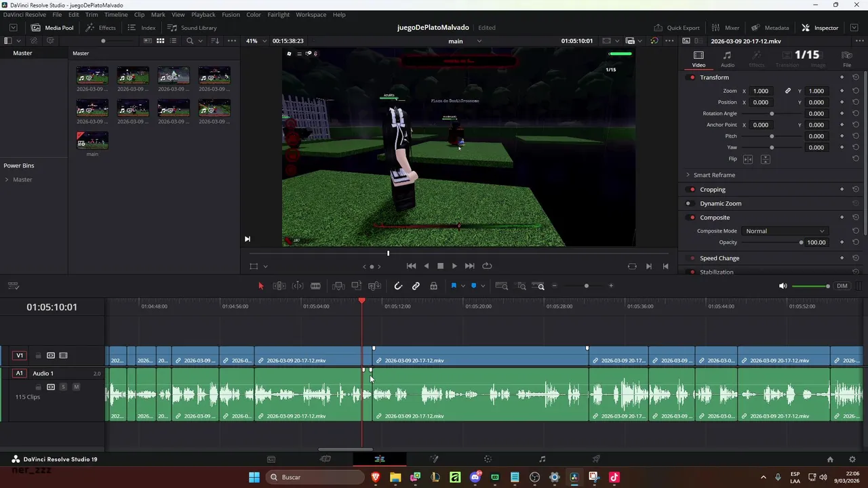Click the Insert Clip tool icon
This screenshot has width=868, height=488.
tap(338, 286)
